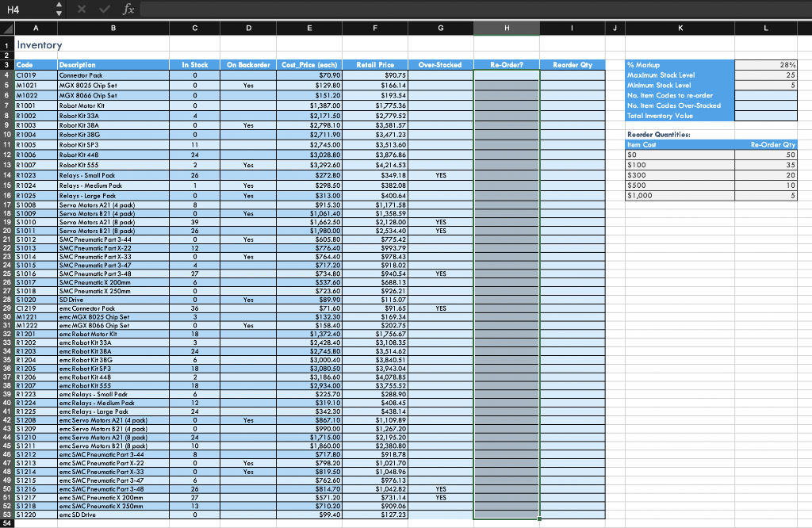
Task: Click the select-all corner above the row numbers
Action: [7, 27]
